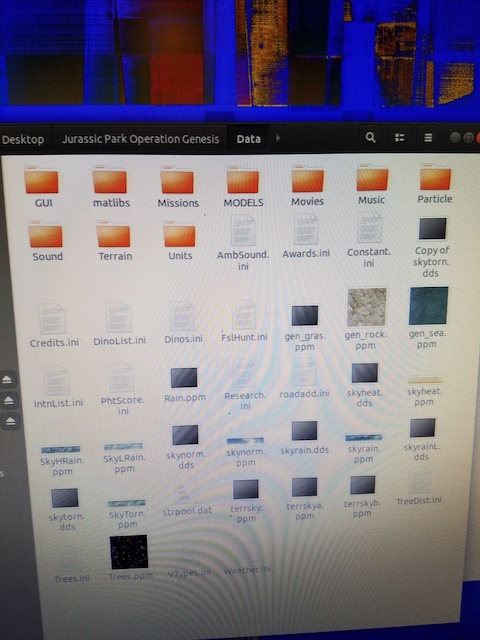Toggle list view layout icon
The image size is (480, 640).
400,138
